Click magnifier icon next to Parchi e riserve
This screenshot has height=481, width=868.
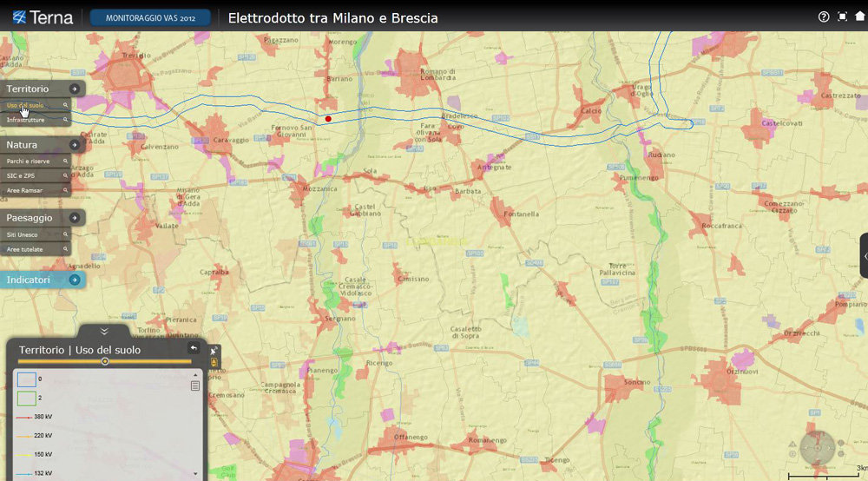pos(64,161)
